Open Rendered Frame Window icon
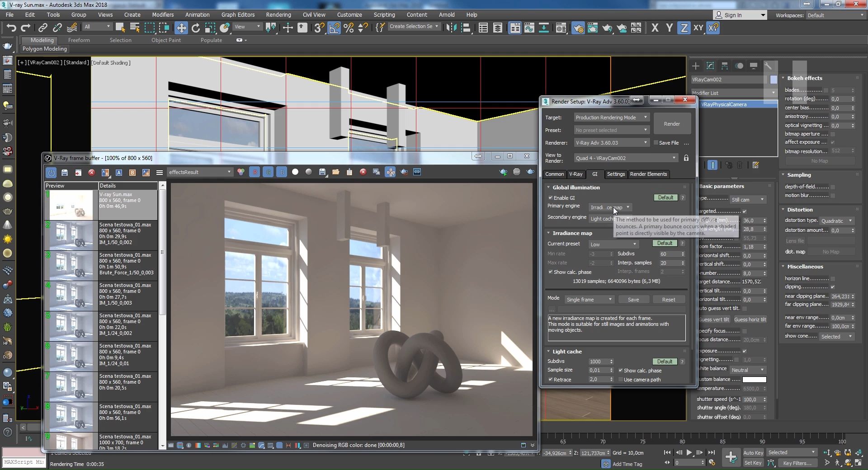 tap(592, 28)
